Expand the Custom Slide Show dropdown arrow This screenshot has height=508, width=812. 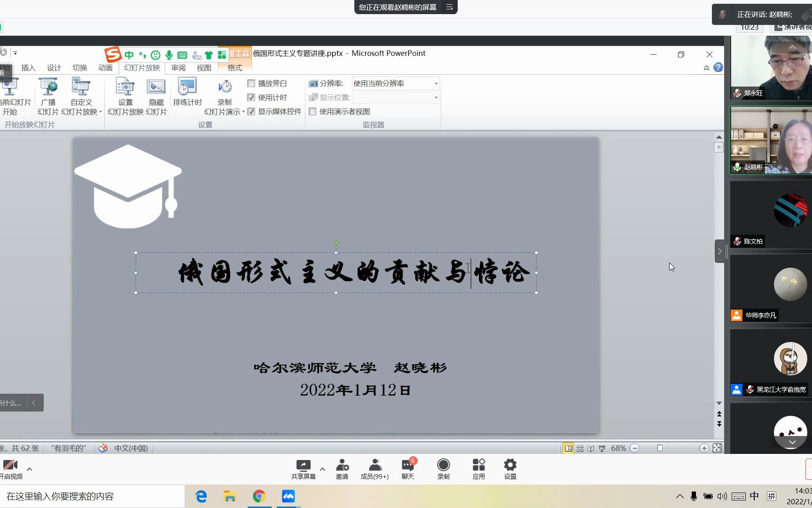(101, 112)
